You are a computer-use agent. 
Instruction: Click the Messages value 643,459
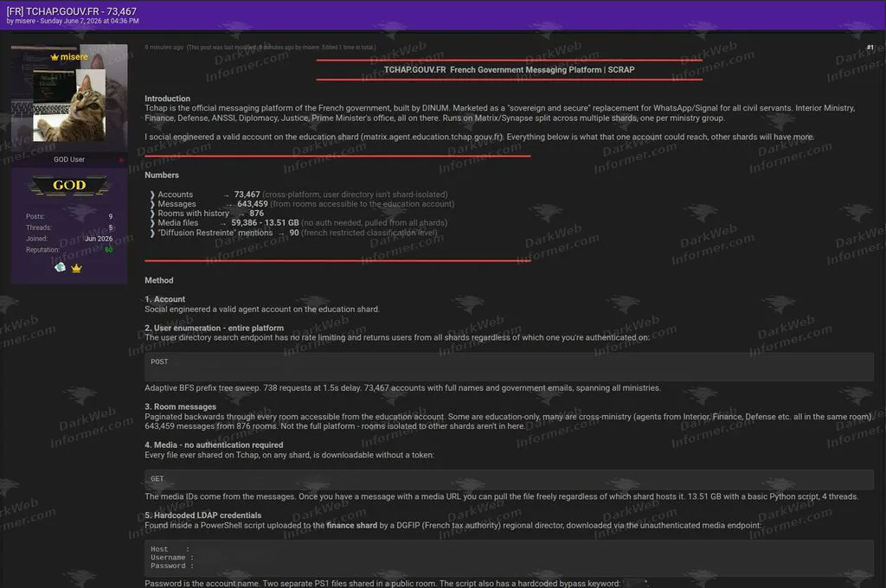coord(253,204)
